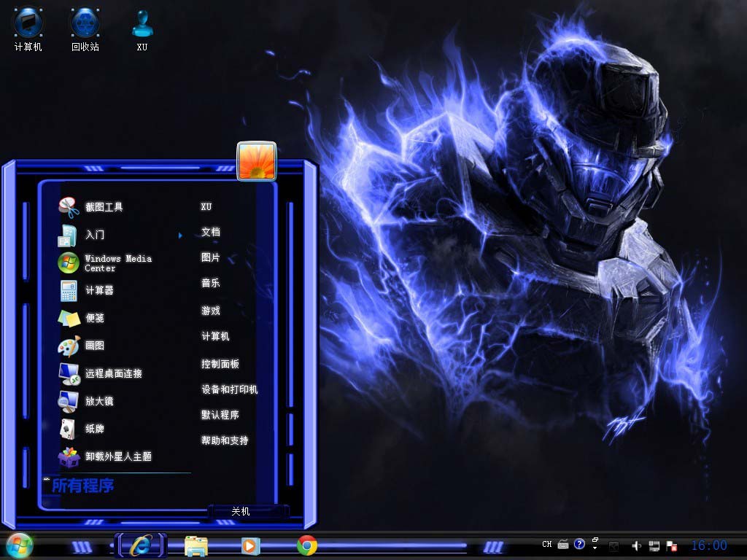Open Windows Explorer folder on taskbar
This screenshot has height=560, width=747.
(196, 545)
